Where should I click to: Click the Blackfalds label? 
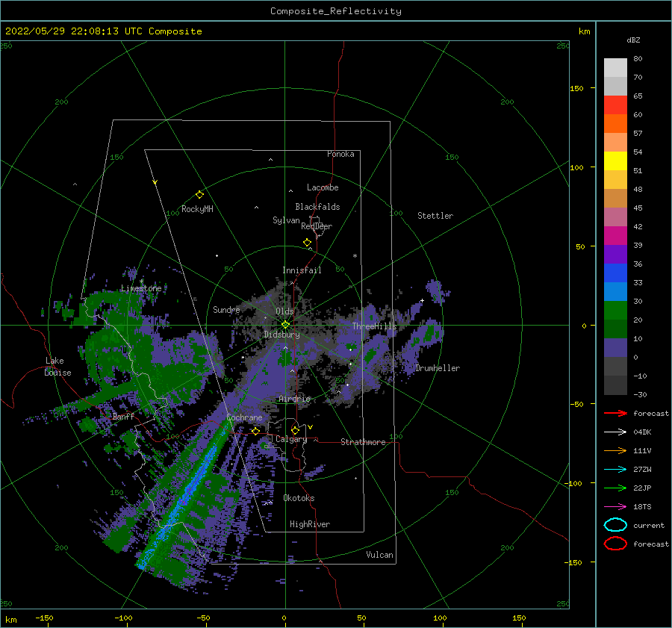pos(317,207)
